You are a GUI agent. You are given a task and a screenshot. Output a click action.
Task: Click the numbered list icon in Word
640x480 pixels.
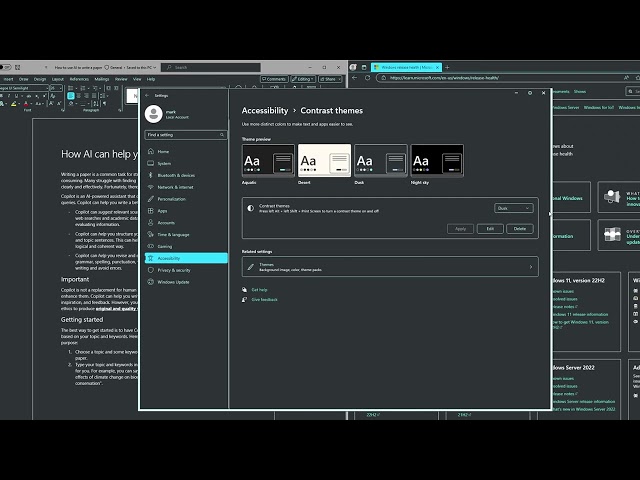click(x=82, y=88)
